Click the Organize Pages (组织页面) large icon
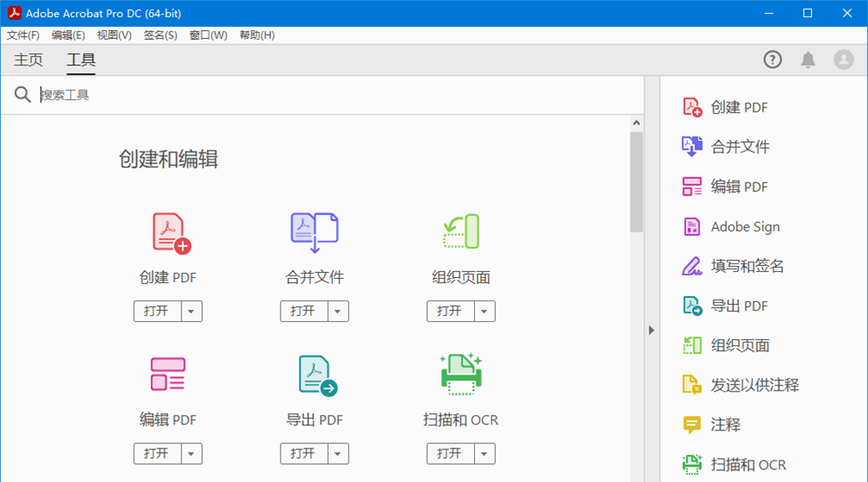 461,232
